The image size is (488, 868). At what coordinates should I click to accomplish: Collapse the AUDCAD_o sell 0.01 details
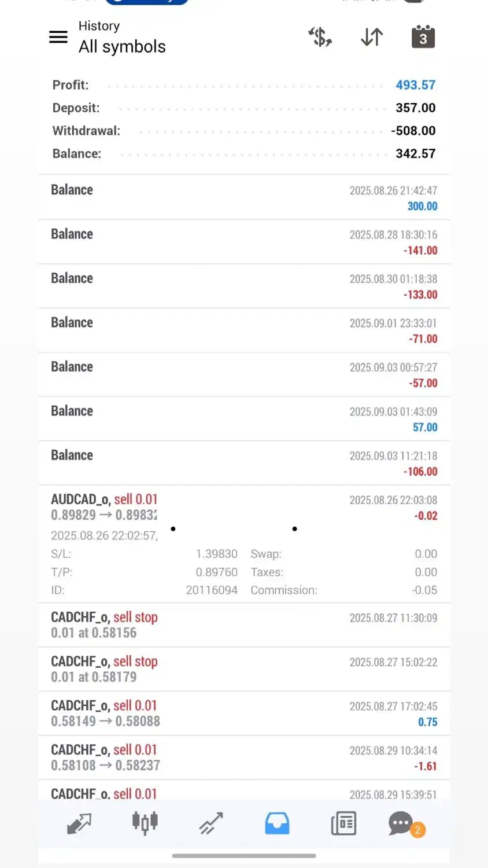pyautogui.click(x=243, y=507)
